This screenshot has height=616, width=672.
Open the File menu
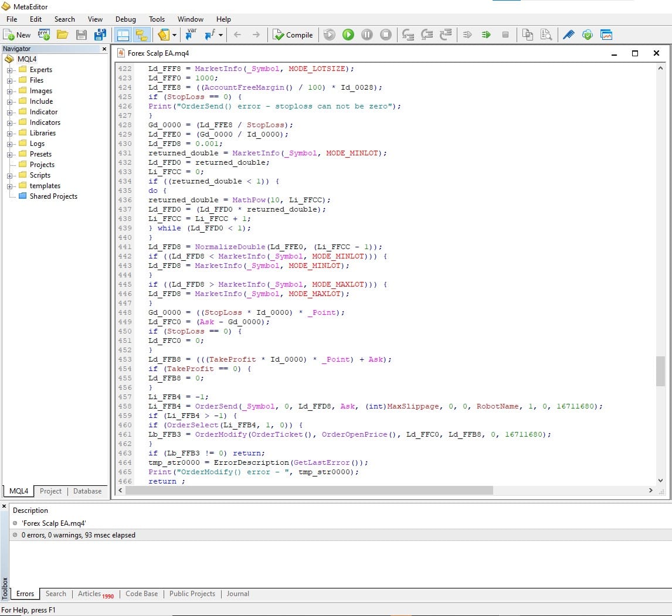click(12, 19)
